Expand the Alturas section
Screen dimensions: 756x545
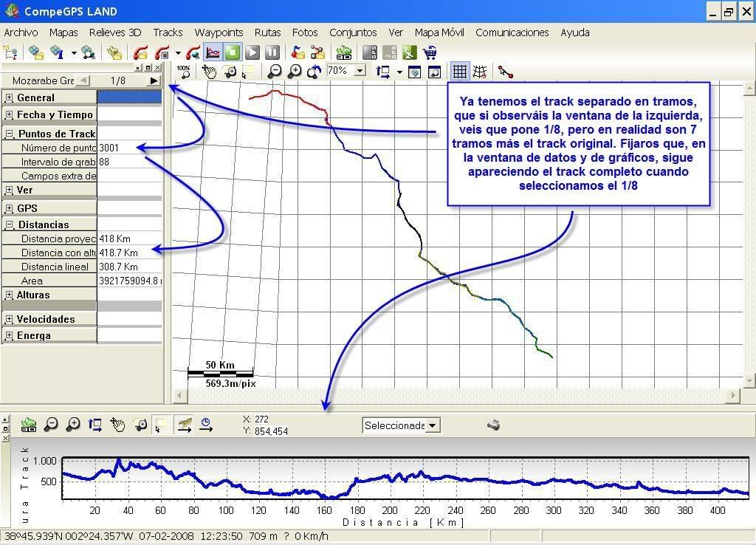coord(9,294)
